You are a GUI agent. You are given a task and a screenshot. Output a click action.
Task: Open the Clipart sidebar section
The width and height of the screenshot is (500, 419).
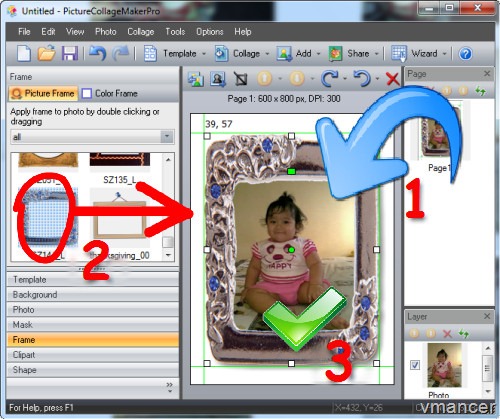pos(93,355)
